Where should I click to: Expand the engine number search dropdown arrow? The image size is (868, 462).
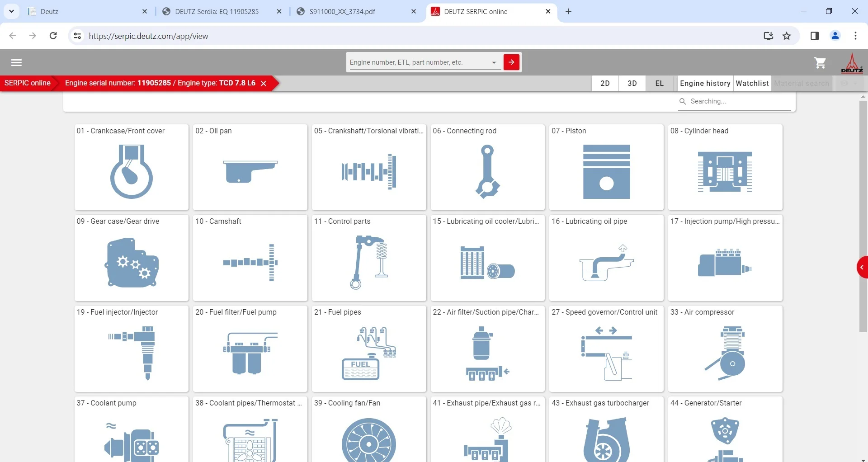pos(494,63)
